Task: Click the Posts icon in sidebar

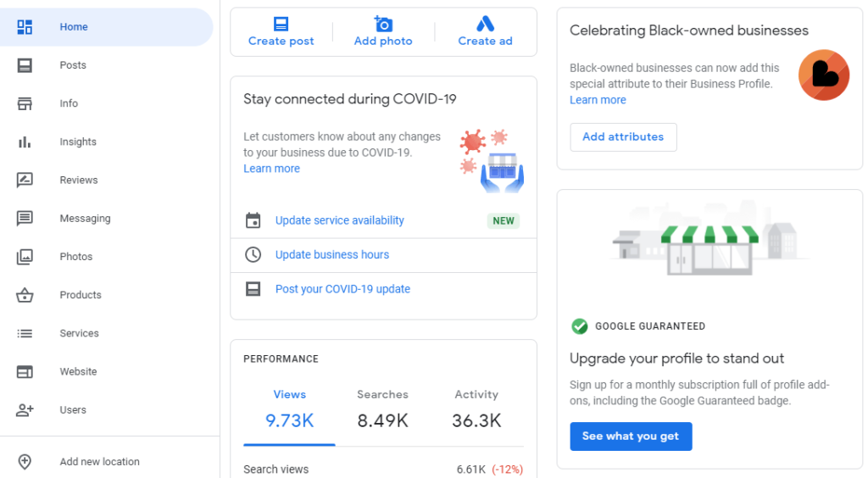Action: click(x=25, y=65)
